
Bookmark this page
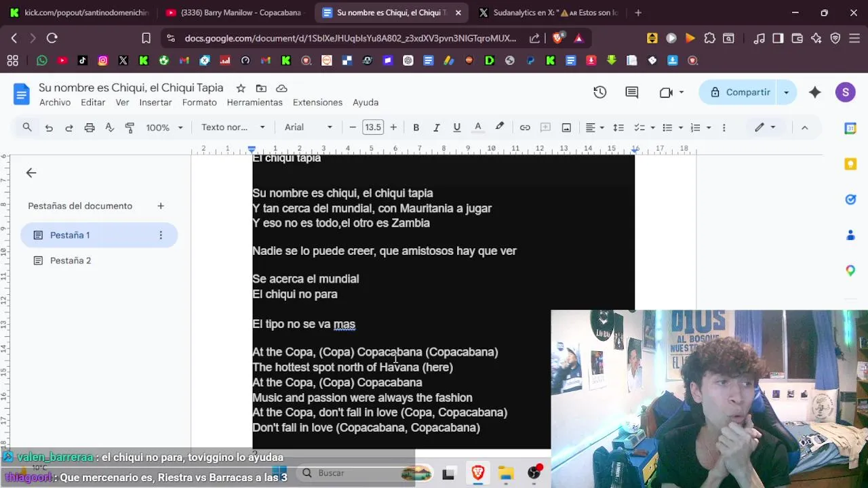coord(146,39)
